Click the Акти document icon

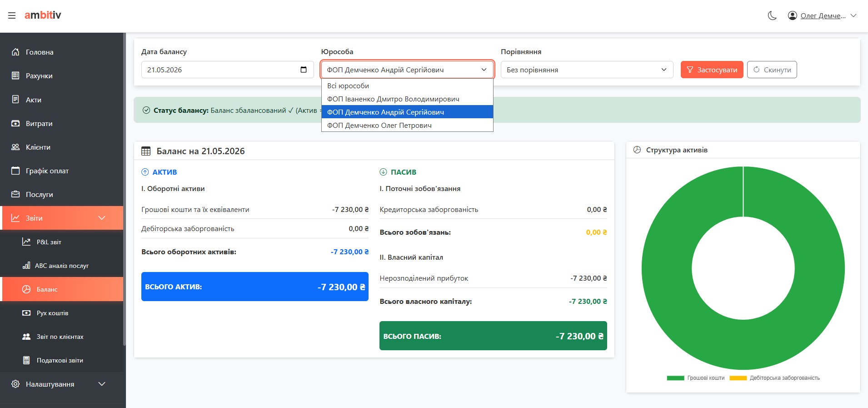point(15,99)
